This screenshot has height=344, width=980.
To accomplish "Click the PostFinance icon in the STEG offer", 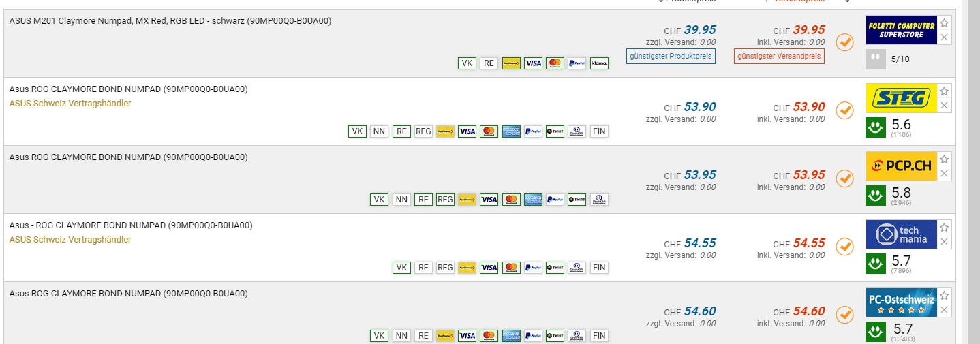I will coord(445,131).
